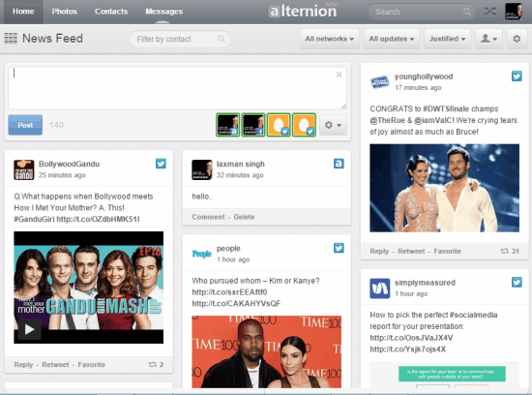Favorite younghollywood tweet
This screenshot has height=395, width=532.
click(x=448, y=251)
